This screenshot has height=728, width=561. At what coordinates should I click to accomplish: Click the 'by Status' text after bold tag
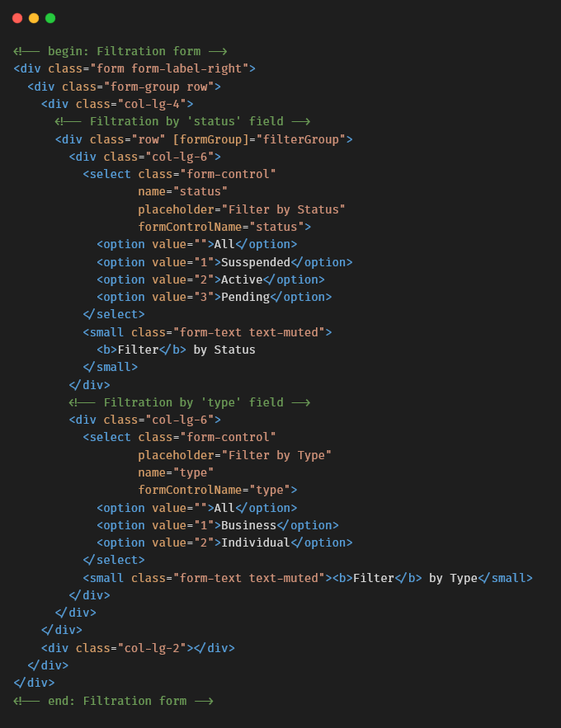[x=224, y=350]
